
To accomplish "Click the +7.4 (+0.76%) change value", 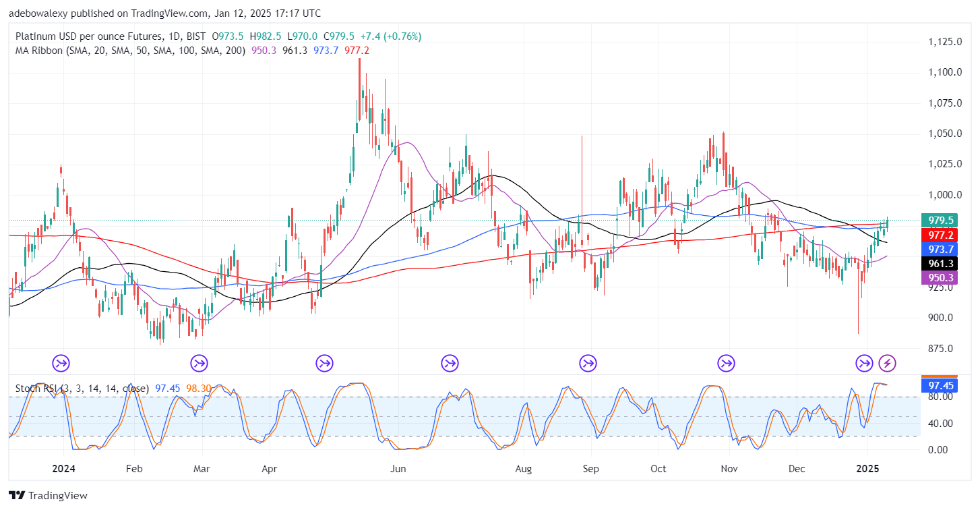I will 391,36.
